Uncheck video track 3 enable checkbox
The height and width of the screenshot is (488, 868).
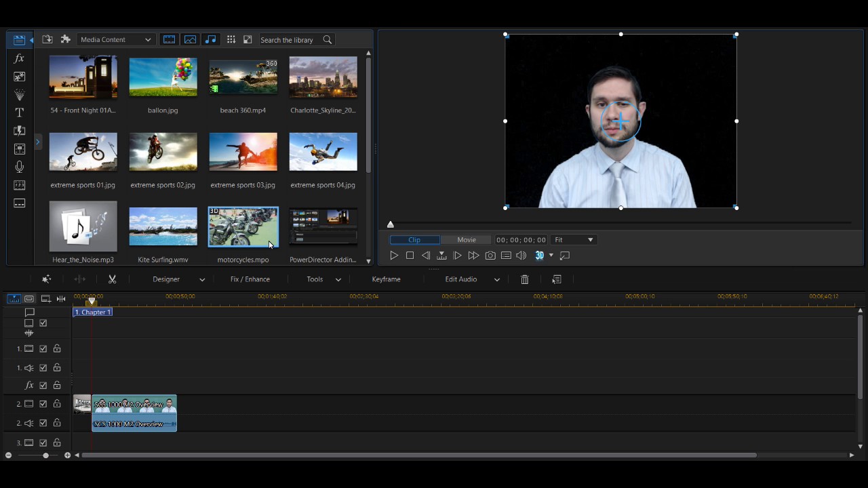pyautogui.click(x=43, y=443)
